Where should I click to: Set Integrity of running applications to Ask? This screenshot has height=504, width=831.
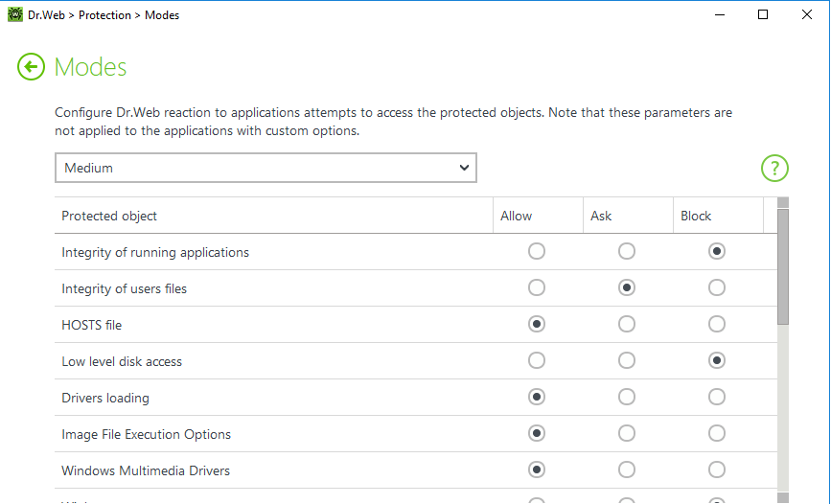627,251
